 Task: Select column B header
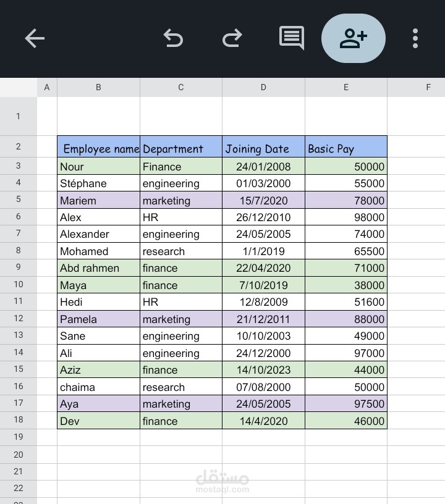[x=98, y=88]
